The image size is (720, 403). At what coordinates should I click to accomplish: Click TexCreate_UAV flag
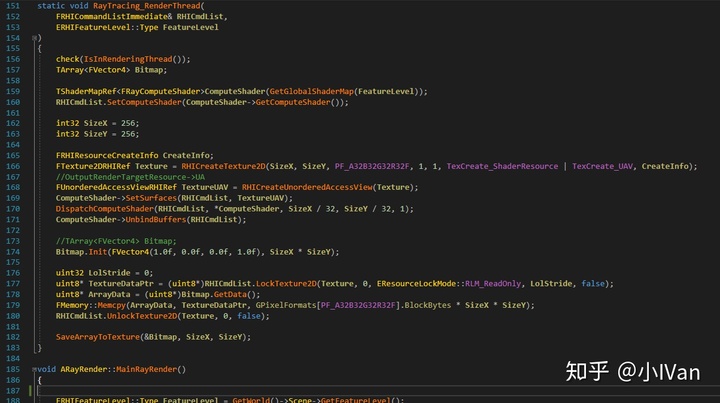(x=602, y=166)
